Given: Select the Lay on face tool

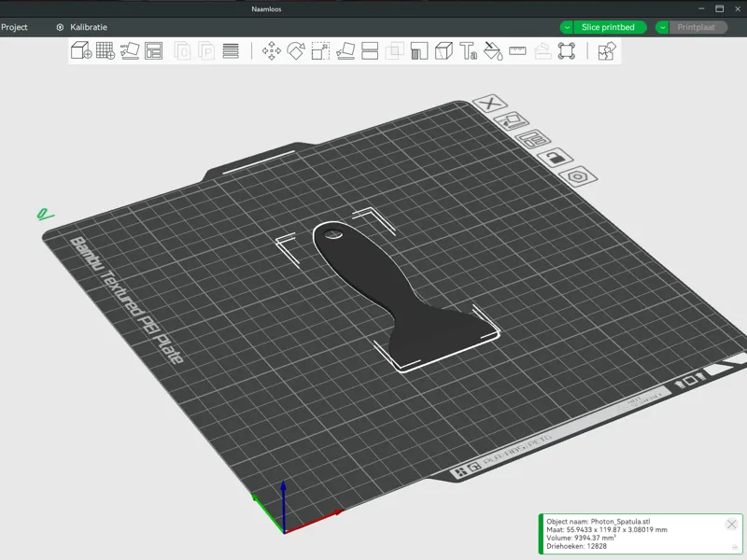Looking at the screenshot, I should pyautogui.click(x=345, y=51).
